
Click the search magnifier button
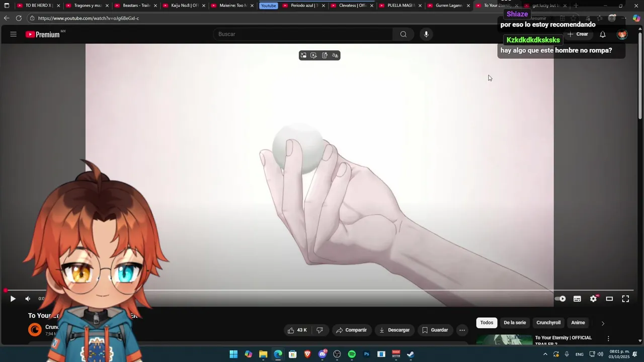coord(403,34)
